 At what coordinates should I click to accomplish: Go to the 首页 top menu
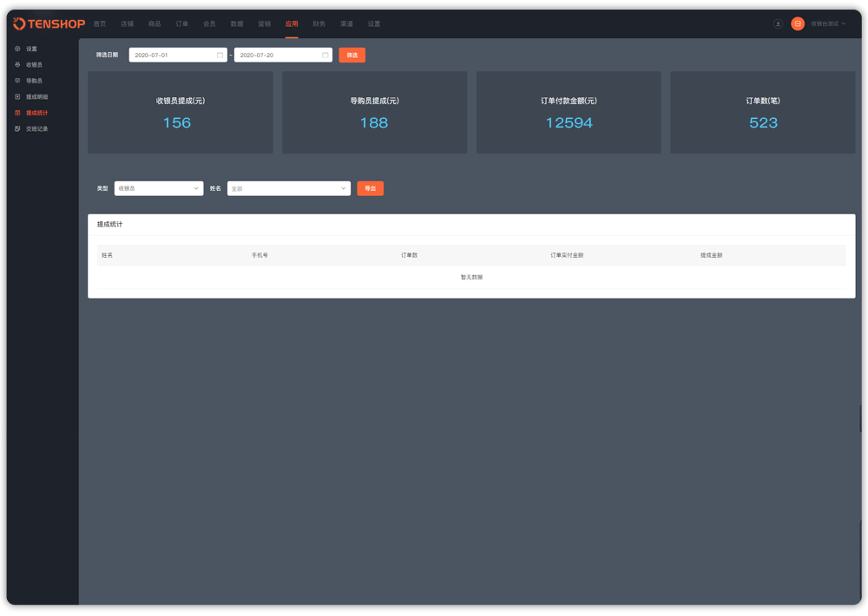[100, 23]
